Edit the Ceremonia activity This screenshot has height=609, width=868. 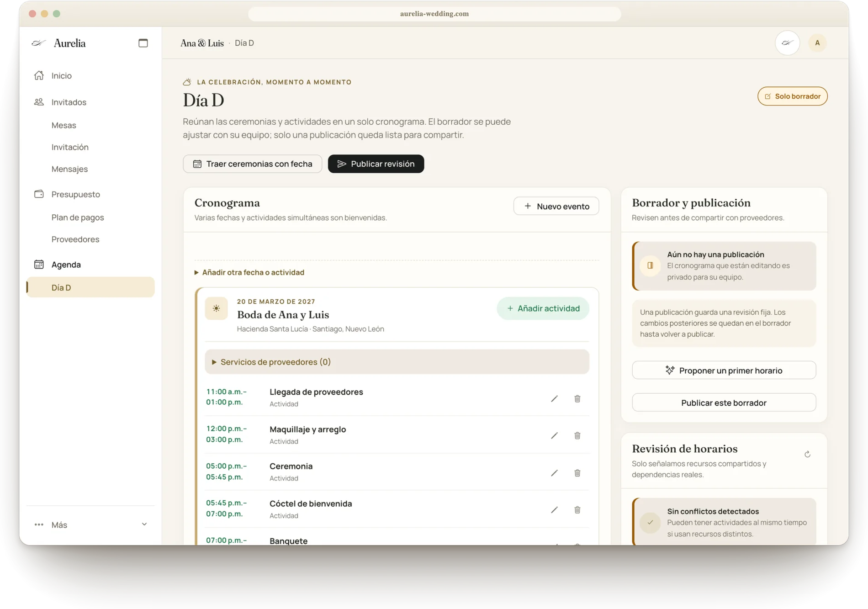tap(554, 473)
